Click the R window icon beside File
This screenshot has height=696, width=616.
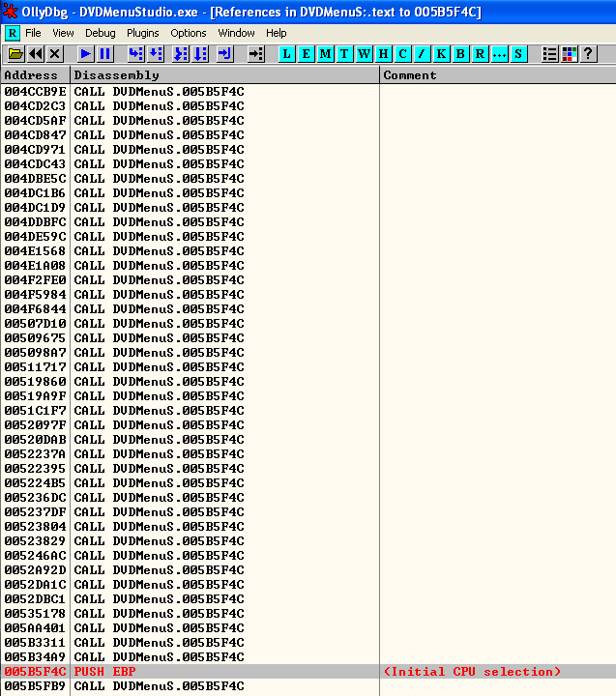13,33
